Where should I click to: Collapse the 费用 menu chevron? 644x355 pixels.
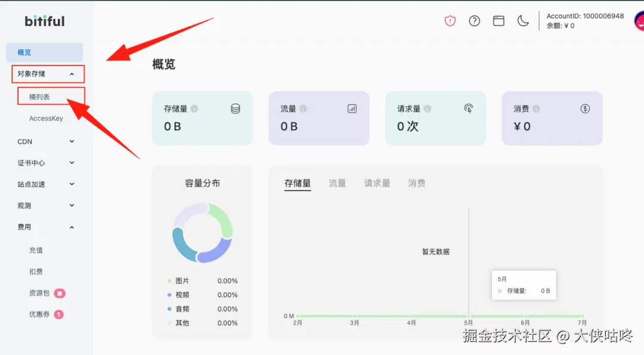[x=72, y=227]
